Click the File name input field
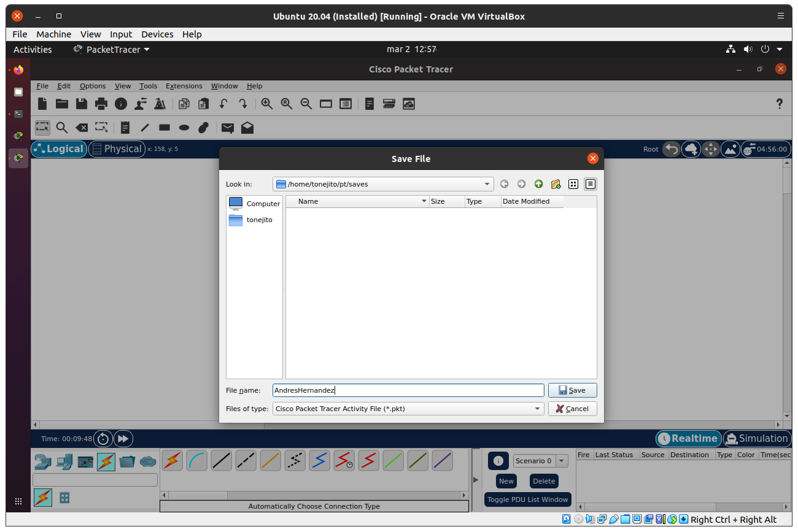798x532 pixels. (x=408, y=390)
